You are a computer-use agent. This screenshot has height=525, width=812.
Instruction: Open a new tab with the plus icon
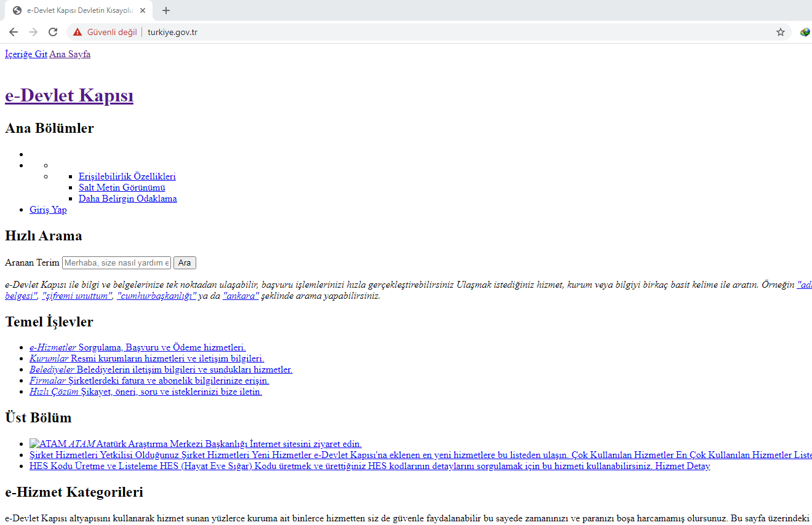[166, 10]
